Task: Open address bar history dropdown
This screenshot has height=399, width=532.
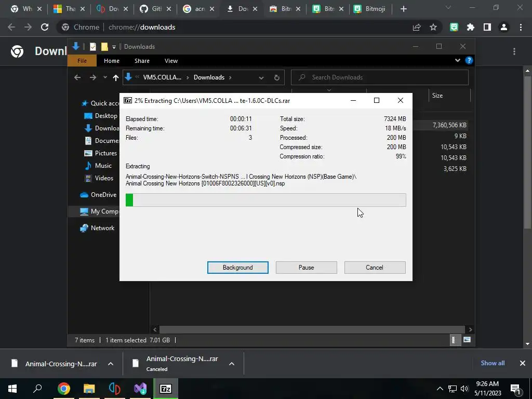Action: pos(261,78)
